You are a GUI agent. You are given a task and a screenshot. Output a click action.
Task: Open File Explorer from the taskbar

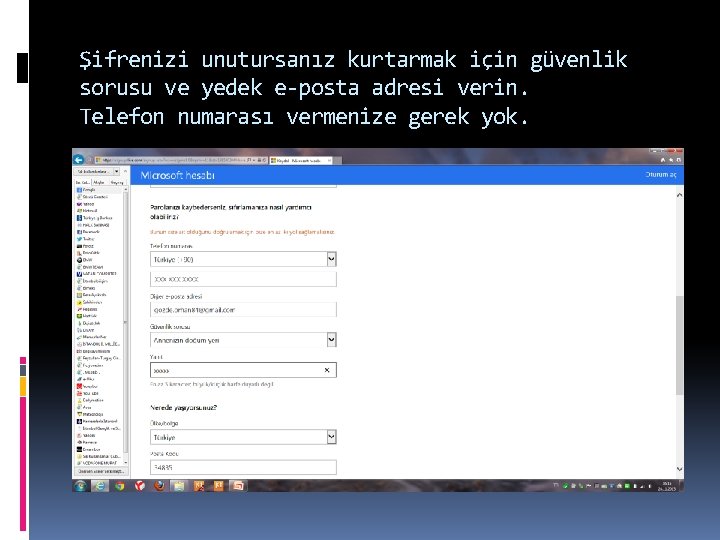pyautogui.click(x=179, y=486)
